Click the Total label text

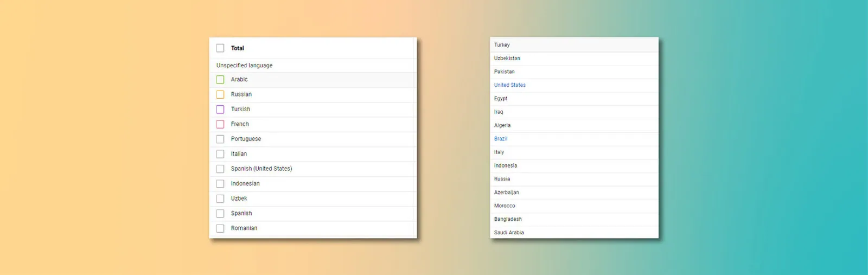pyautogui.click(x=237, y=48)
